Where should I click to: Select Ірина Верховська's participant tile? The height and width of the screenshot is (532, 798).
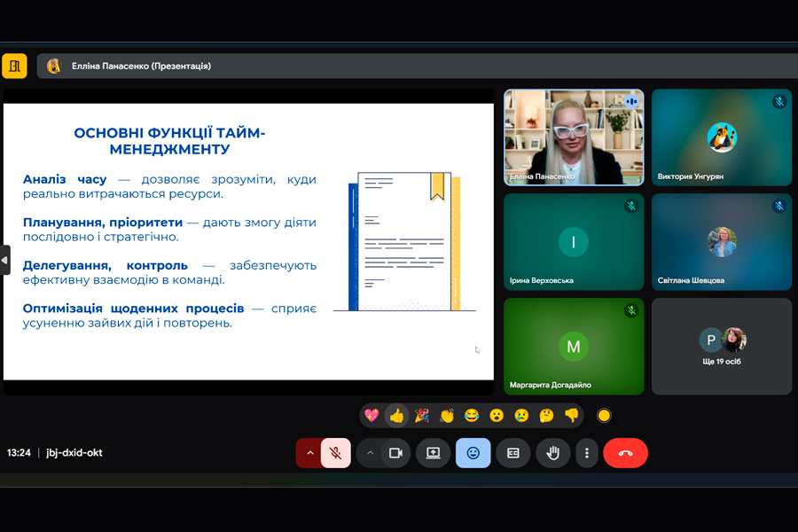coord(574,242)
